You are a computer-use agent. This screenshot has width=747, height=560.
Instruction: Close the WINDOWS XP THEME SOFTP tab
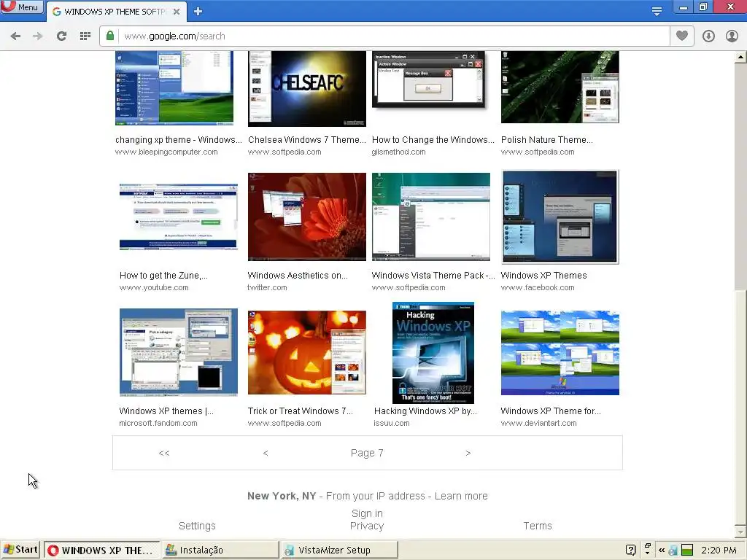tap(177, 12)
